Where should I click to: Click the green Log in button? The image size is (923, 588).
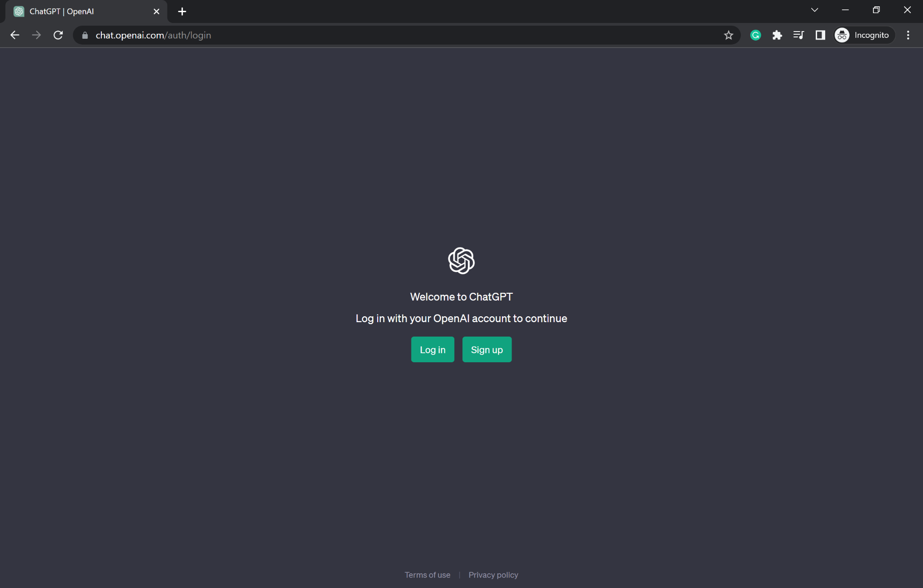click(x=432, y=350)
